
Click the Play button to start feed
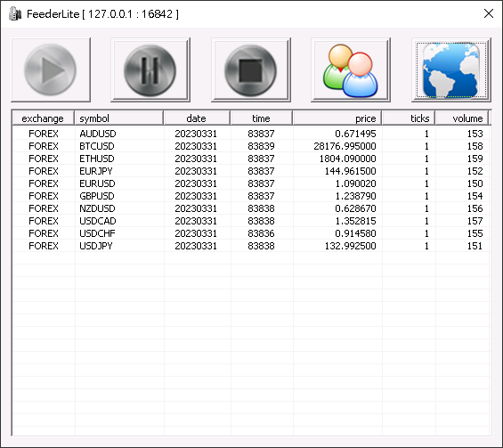coord(51,70)
